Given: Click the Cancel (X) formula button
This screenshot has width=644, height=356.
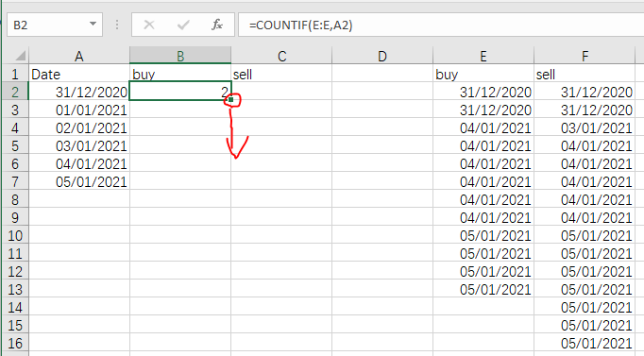Looking at the screenshot, I should (x=149, y=25).
